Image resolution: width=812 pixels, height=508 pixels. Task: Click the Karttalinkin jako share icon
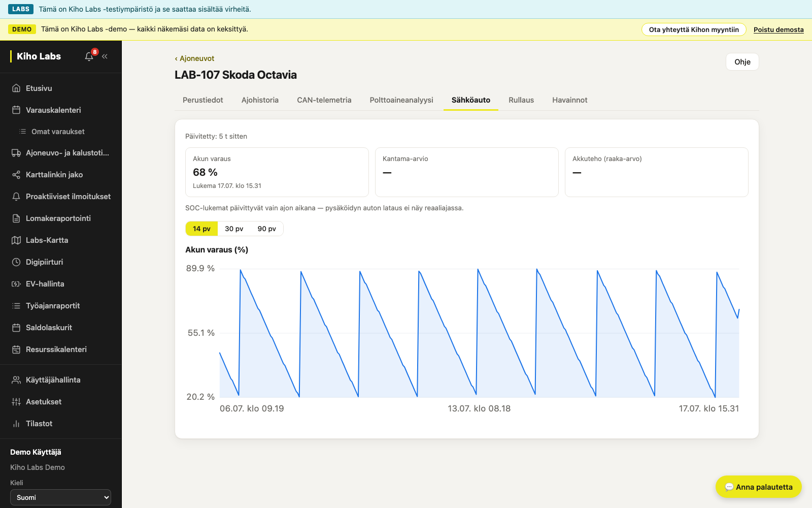tap(16, 175)
